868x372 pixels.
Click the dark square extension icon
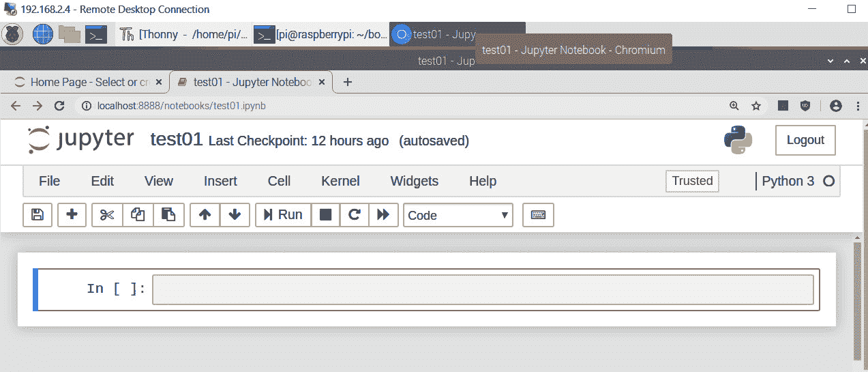pyautogui.click(x=783, y=106)
